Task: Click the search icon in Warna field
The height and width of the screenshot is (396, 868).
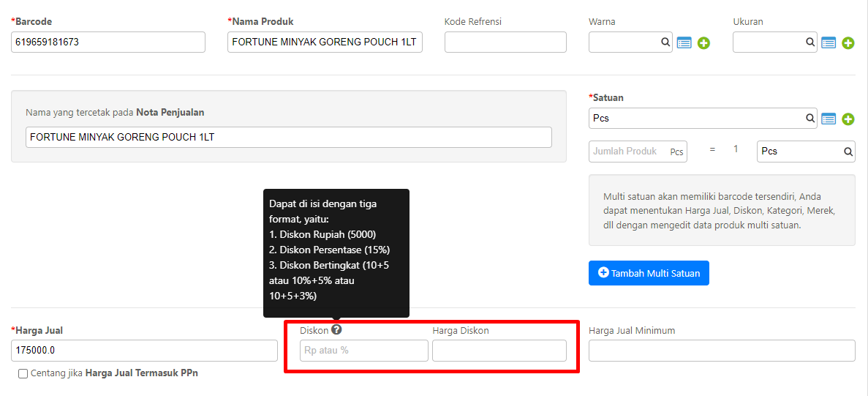Action: [x=665, y=42]
